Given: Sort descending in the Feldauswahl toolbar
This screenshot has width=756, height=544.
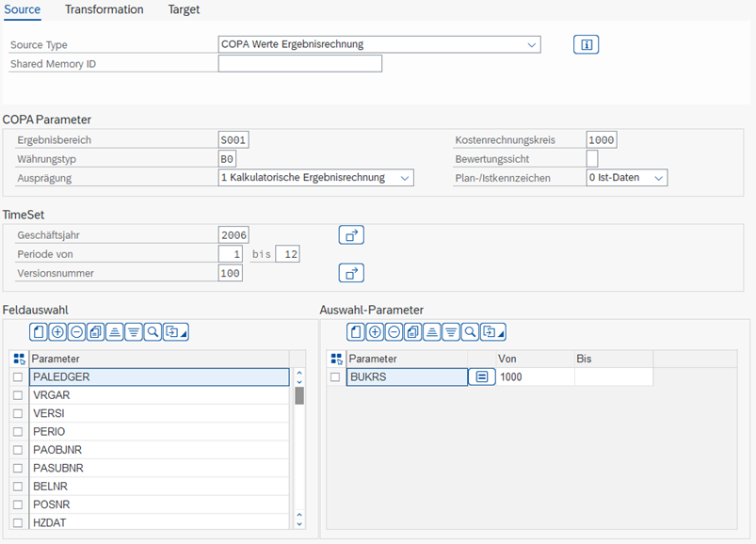Looking at the screenshot, I should point(134,332).
